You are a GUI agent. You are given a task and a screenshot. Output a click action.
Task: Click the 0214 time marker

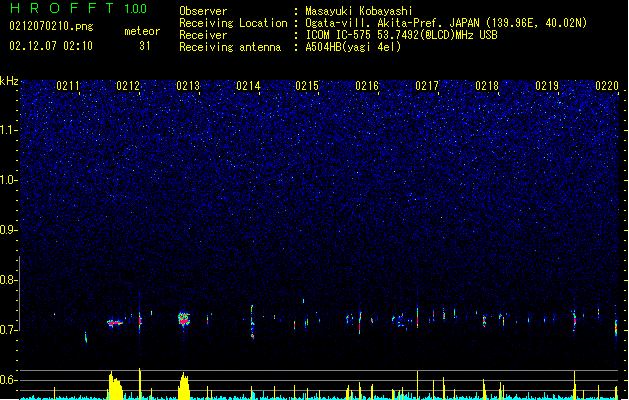pos(248,86)
